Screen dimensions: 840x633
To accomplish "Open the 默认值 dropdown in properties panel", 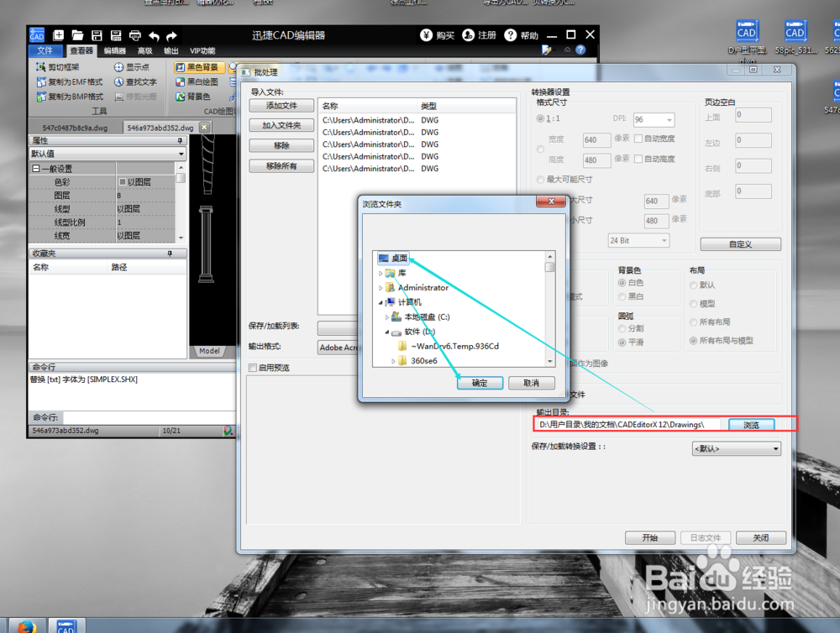I will point(108,154).
